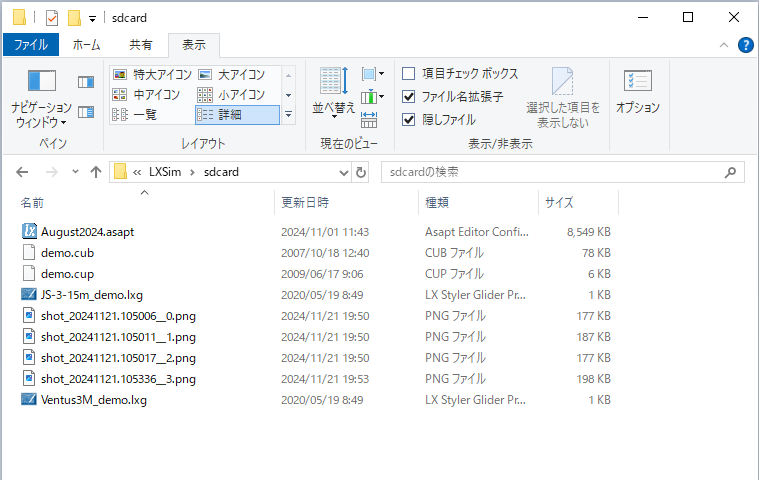Select the 特大アイコン layout option
The height and width of the screenshot is (480, 759).
tap(148, 74)
